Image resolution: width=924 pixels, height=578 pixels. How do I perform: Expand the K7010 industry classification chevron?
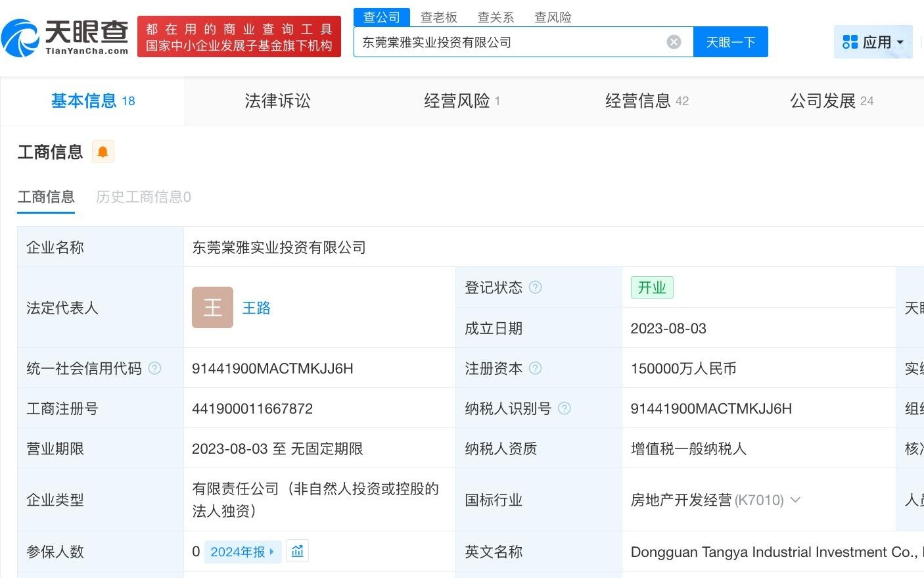(x=795, y=500)
